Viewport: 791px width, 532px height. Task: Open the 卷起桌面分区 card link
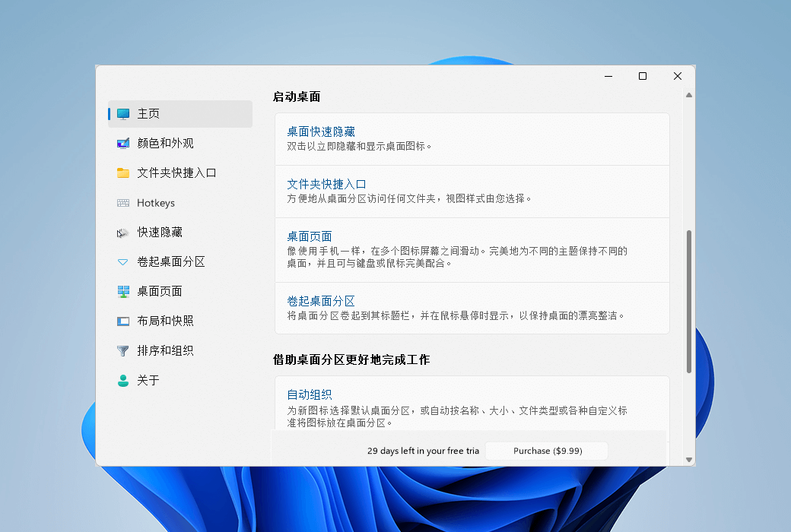point(321,301)
